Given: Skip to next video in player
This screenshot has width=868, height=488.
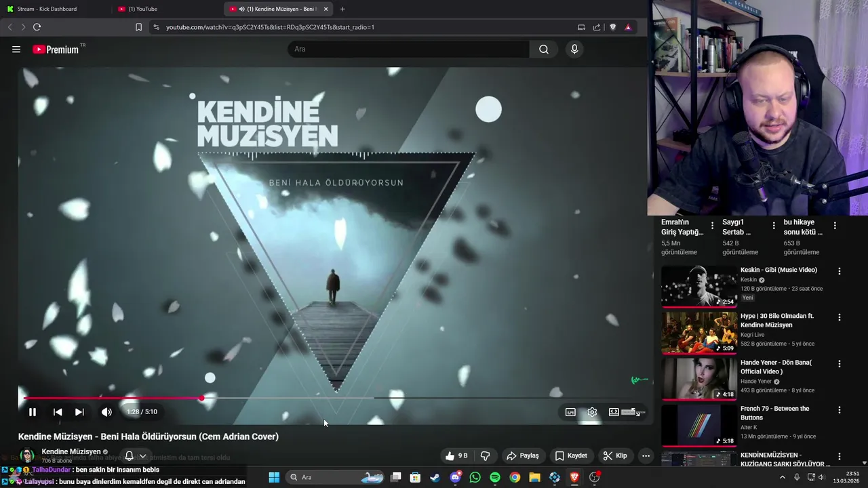Looking at the screenshot, I should tap(79, 412).
